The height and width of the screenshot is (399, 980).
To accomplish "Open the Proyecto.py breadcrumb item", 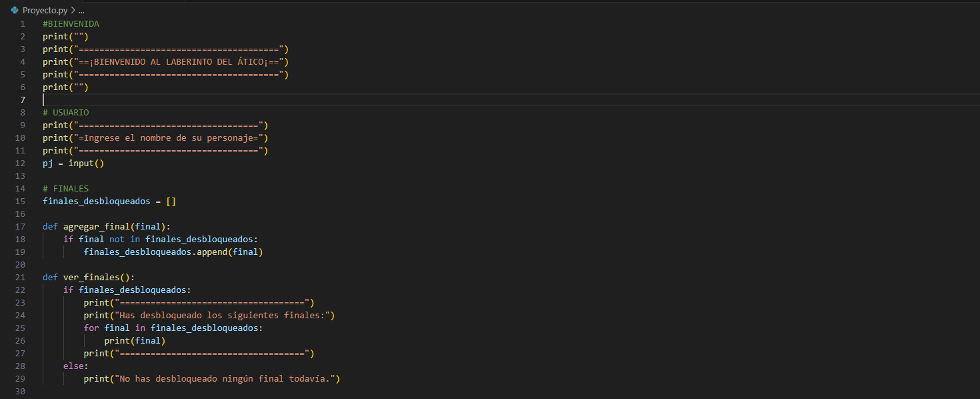I will coord(45,11).
